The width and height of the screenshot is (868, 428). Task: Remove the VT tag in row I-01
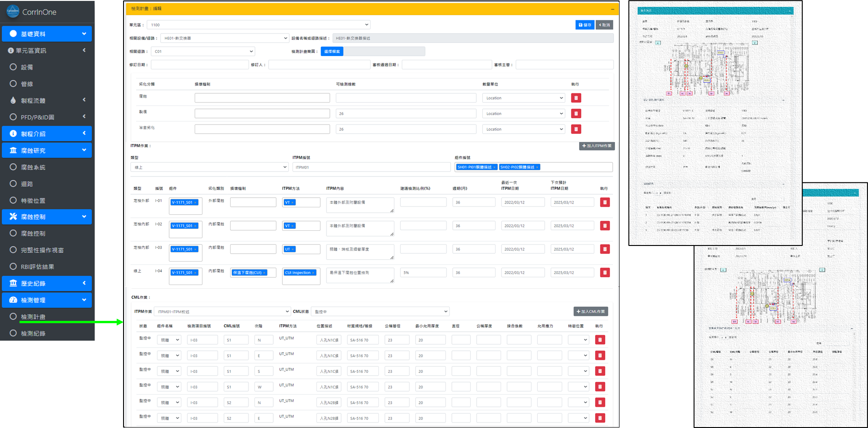pyautogui.click(x=293, y=202)
